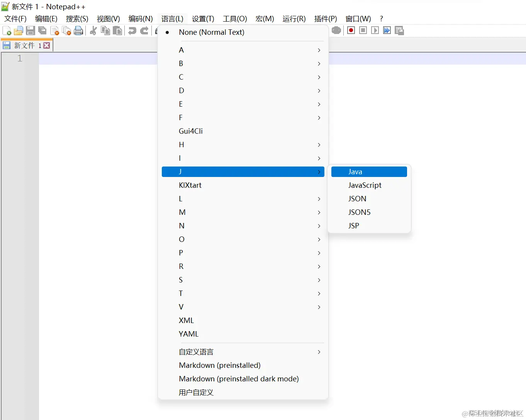Click the eye-shaped icon beside record button
Viewport: 526px width, 420px height.
pyautogui.click(x=336, y=30)
